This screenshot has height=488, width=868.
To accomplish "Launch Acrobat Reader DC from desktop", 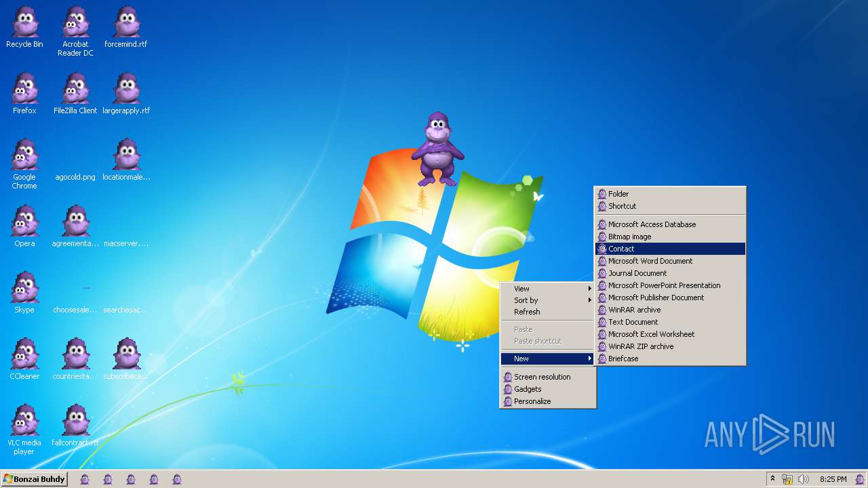I will [x=75, y=32].
